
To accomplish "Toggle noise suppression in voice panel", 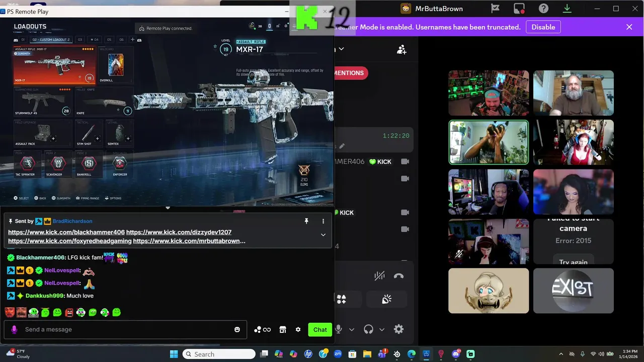I will pos(379,276).
